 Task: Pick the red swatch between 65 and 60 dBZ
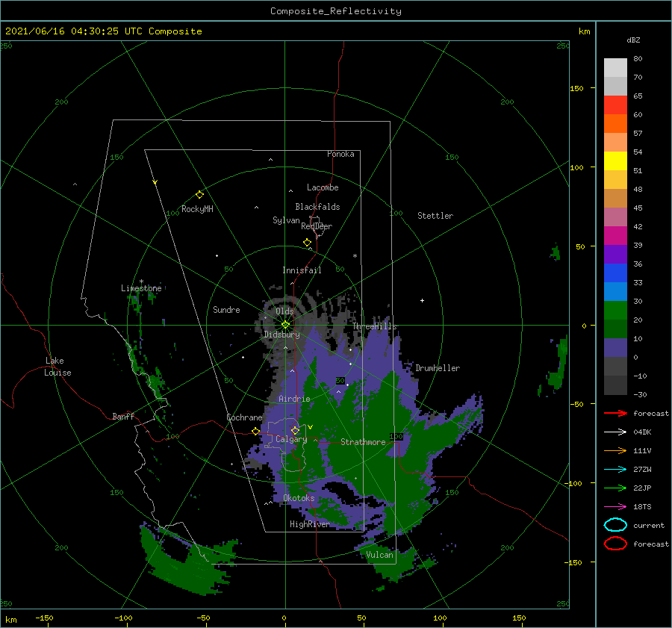(x=615, y=105)
